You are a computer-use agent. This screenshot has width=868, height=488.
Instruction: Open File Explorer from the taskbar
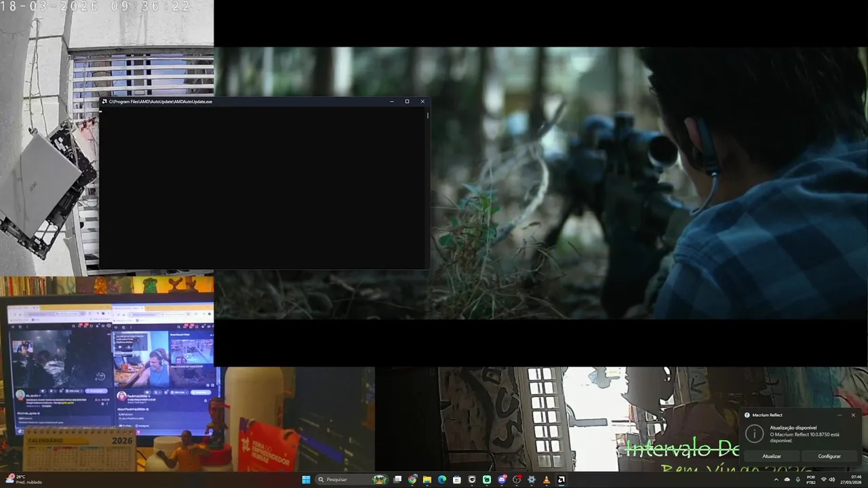427,479
